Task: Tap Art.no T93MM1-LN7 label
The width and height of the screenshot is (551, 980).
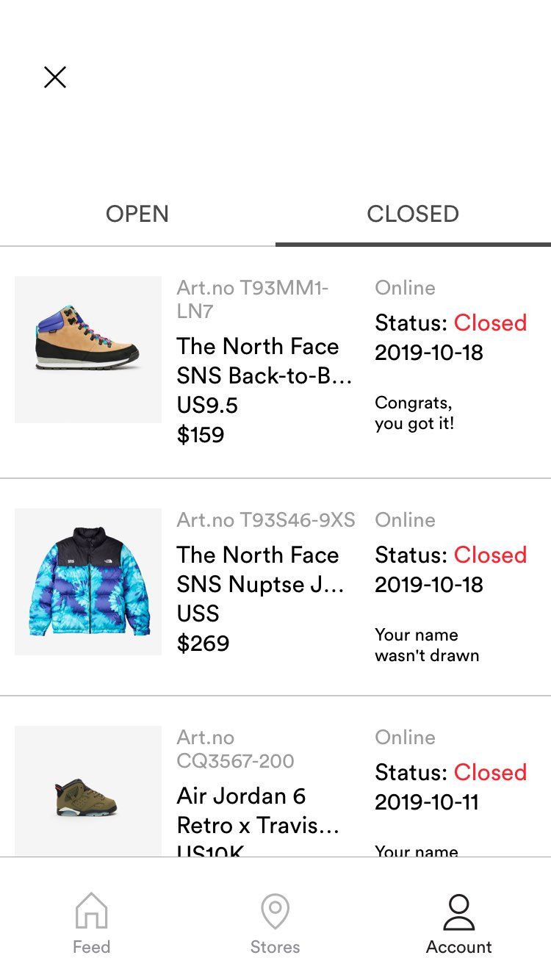Action: [253, 299]
